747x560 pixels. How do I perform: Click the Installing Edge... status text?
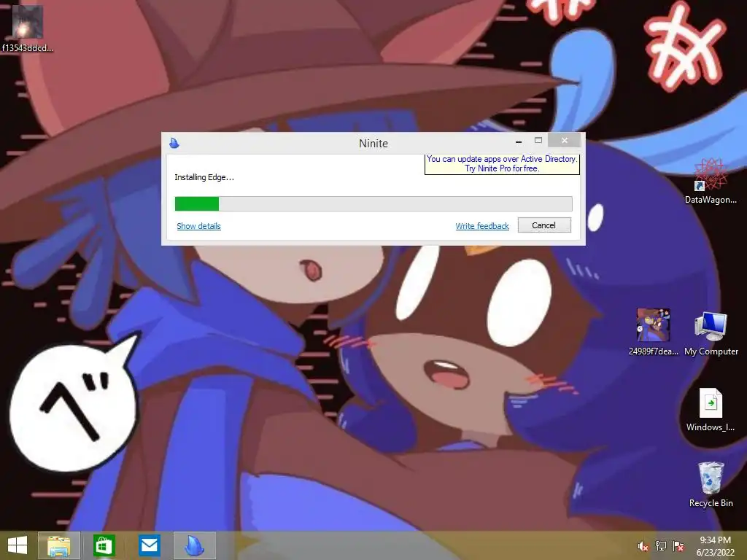point(204,177)
